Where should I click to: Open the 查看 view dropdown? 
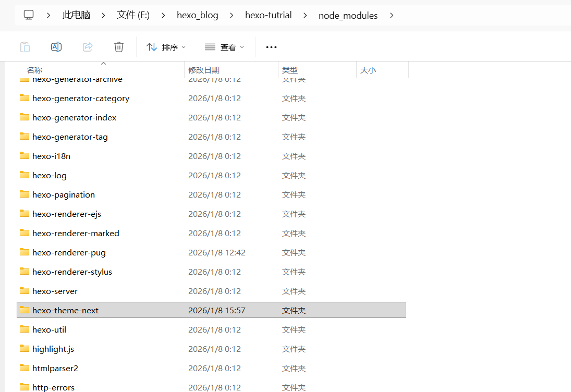pos(225,47)
